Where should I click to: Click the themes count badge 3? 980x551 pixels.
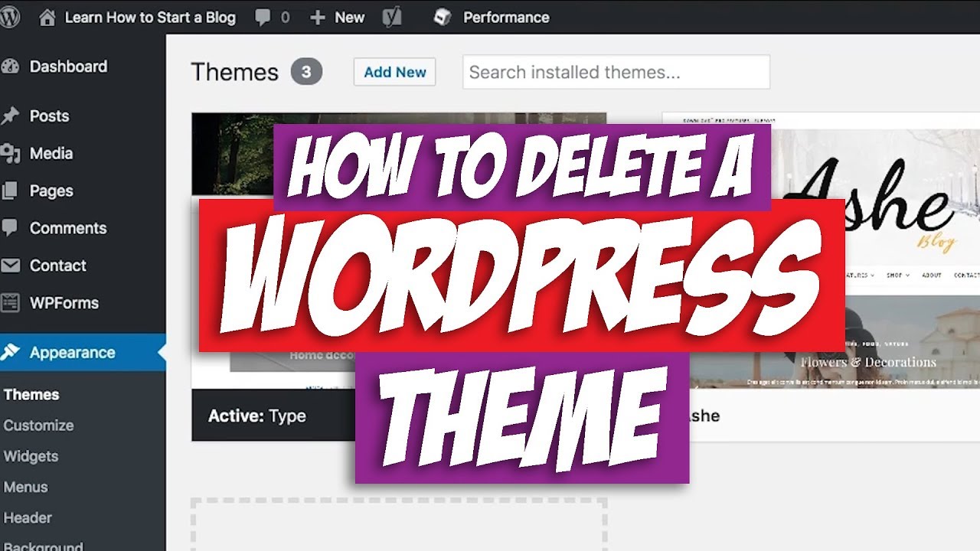pos(306,72)
